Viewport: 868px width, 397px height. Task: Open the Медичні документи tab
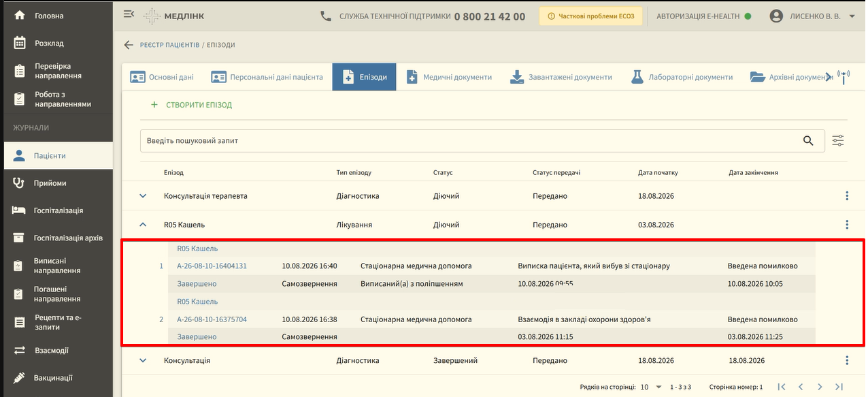pos(449,77)
